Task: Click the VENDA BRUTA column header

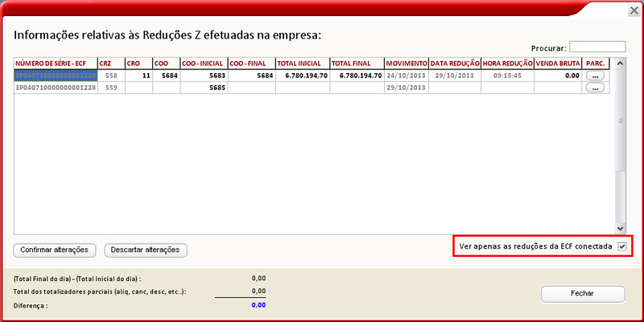Action: (559, 62)
